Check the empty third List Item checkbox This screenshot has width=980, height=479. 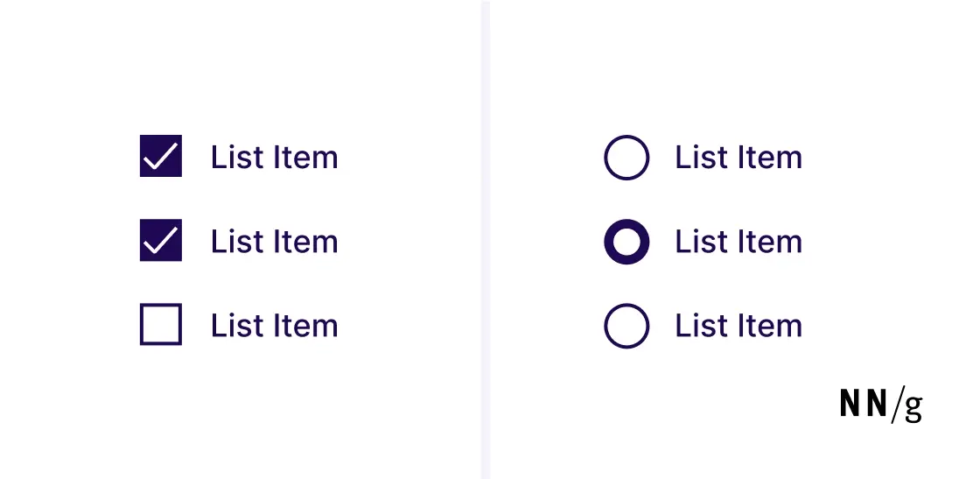[161, 325]
